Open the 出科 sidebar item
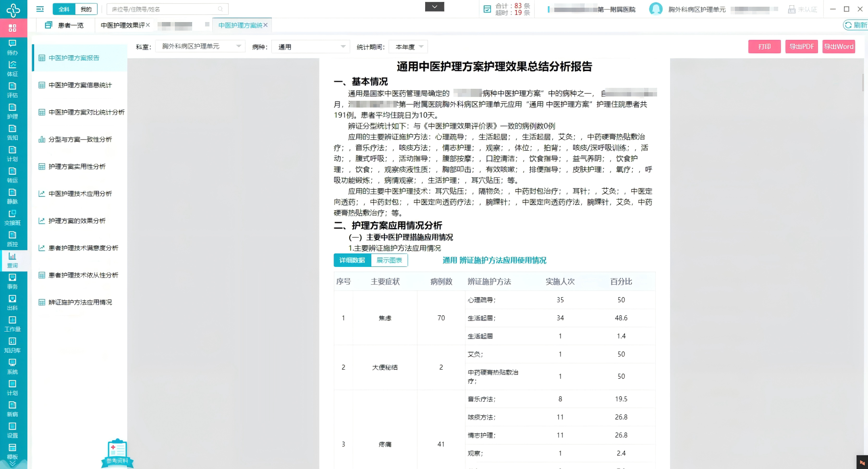 (12, 302)
